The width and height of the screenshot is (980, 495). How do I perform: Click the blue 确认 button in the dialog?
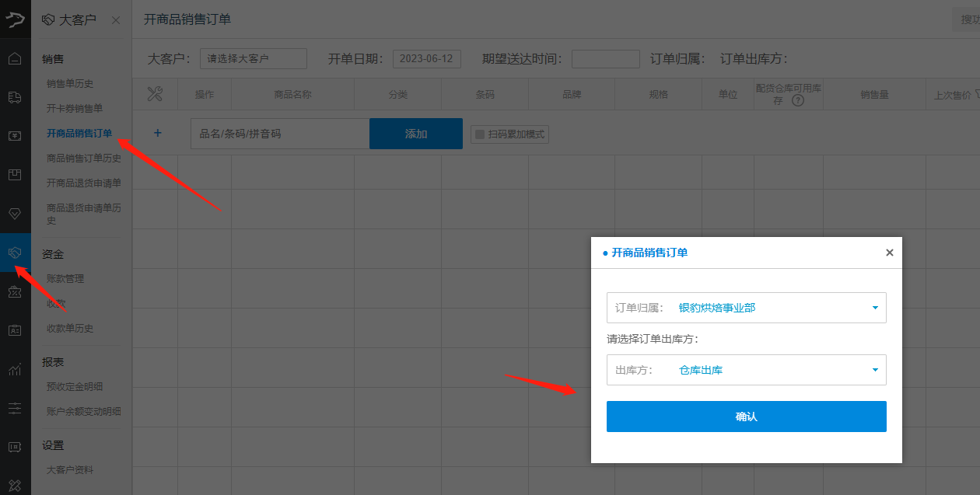[x=747, y=417]
